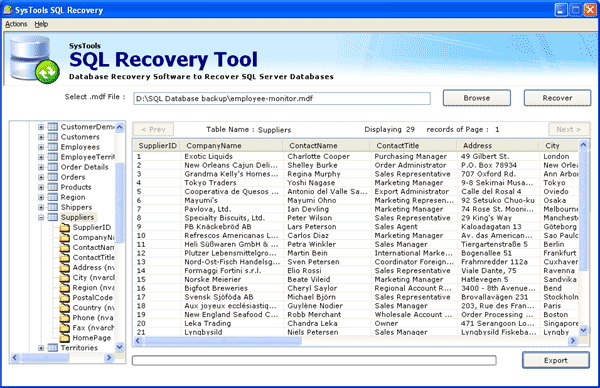600x388 pixels.
Task: Select the Products table icon
Action: (52, 187)
